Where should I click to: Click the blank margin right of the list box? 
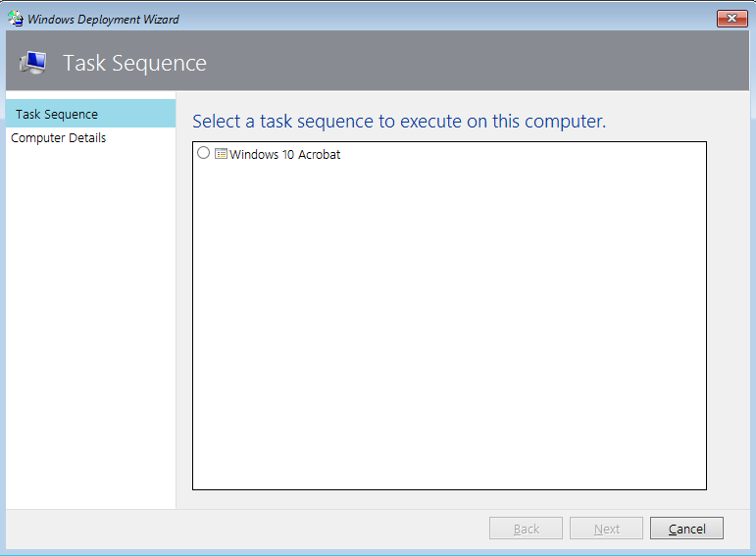coord(728,316)
